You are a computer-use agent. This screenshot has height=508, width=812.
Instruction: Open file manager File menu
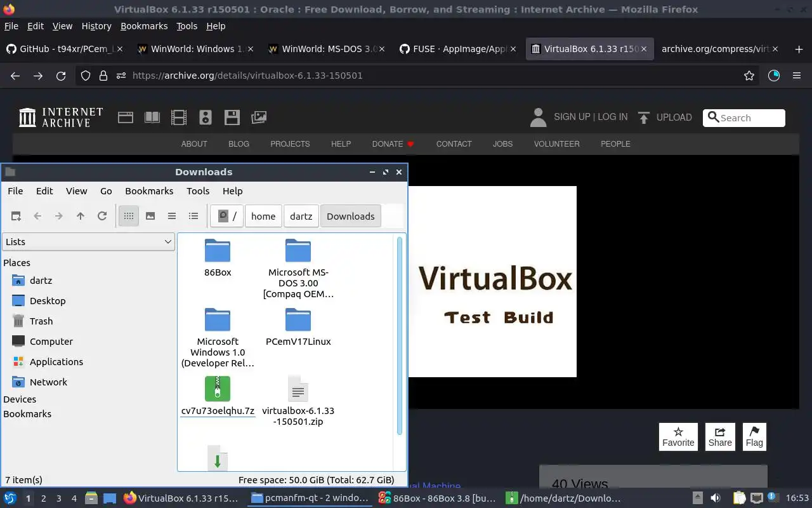coord(15,190)
